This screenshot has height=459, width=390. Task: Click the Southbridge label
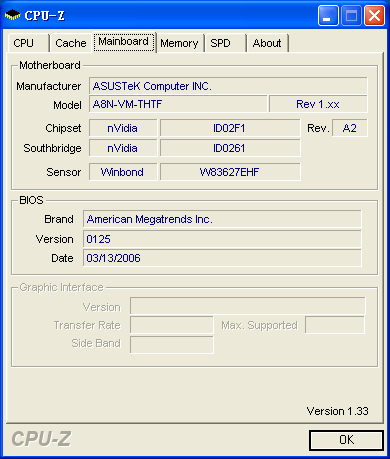click(x=52, y=148)
